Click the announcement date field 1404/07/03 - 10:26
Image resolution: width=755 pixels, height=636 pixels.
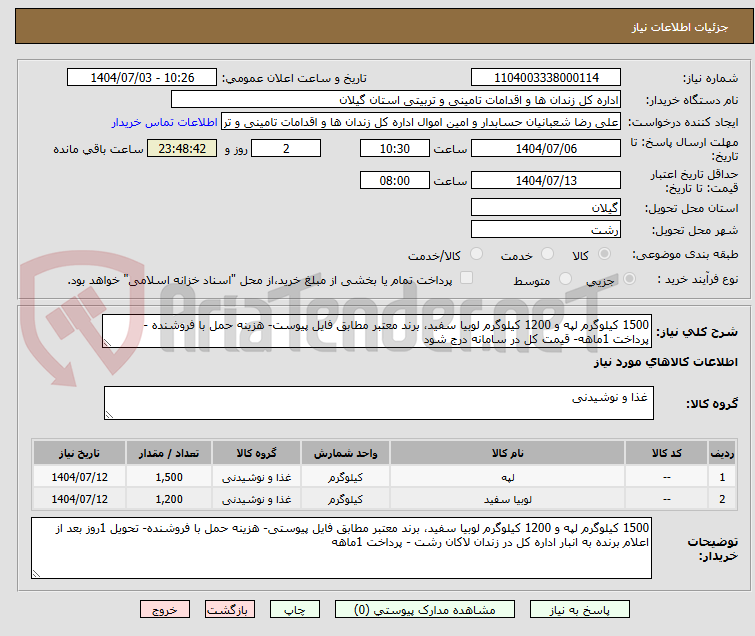pyautogui.click(x=142, y=77)
